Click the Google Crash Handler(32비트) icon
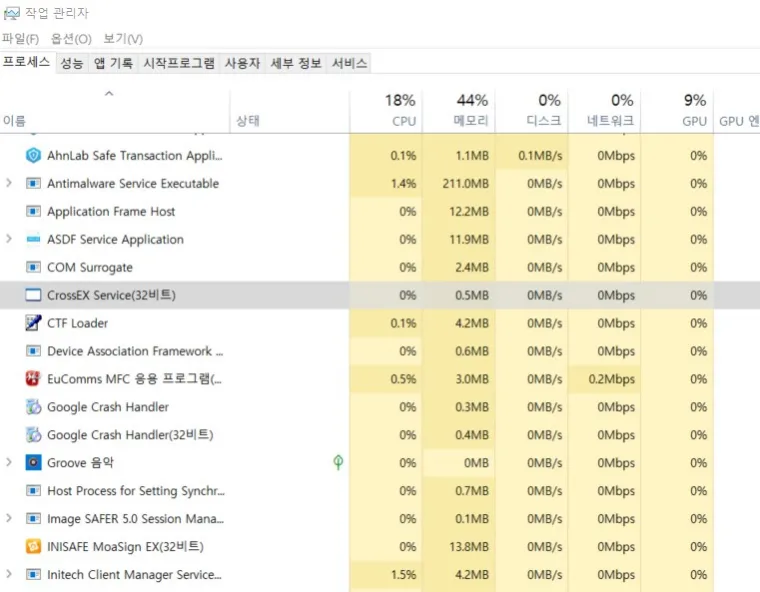This screenshot has height=592, width=760. [x=33, y=435]
